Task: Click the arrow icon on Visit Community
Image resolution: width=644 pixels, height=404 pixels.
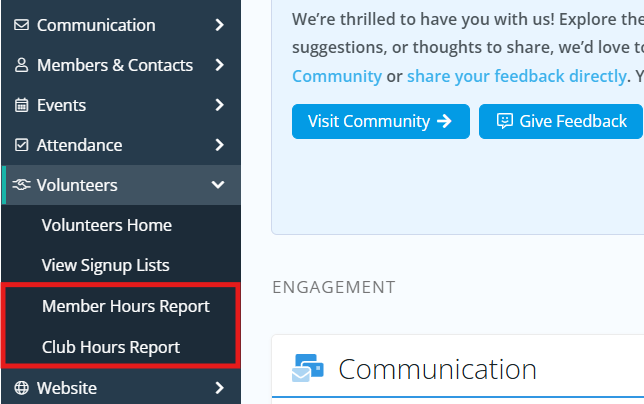Action: pyautogui.click(x=444, y=121)
